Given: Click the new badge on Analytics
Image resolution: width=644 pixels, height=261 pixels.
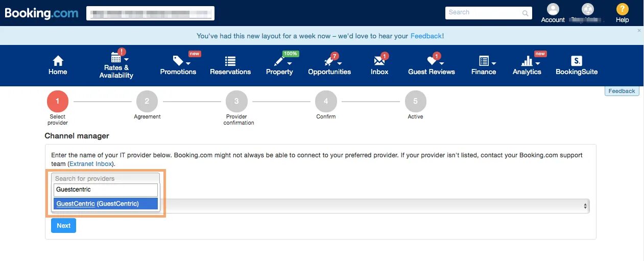Looking at the screenshot, I should coord(540,54).
